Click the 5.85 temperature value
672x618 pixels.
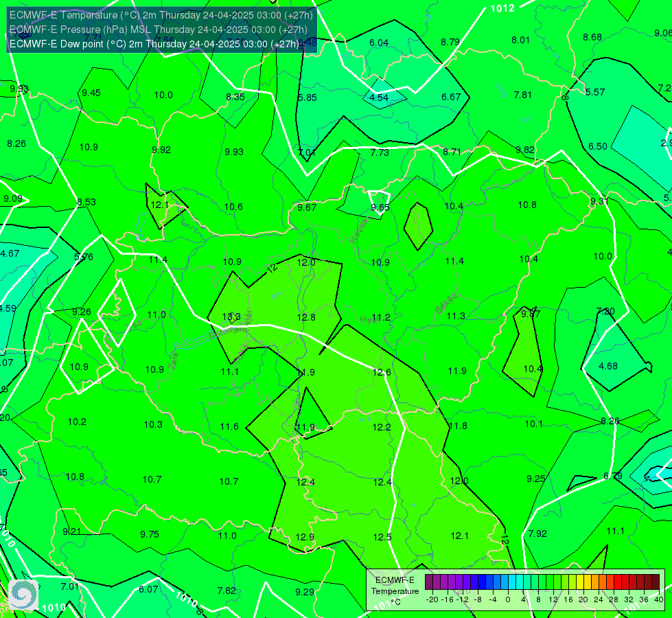point(308,98)
